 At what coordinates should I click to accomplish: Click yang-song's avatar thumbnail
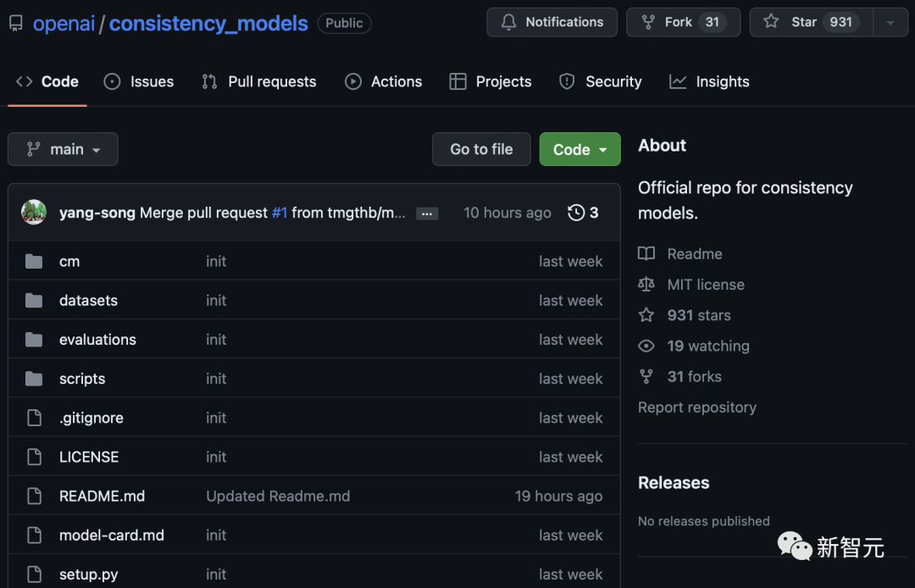click(x=34, y=212)
